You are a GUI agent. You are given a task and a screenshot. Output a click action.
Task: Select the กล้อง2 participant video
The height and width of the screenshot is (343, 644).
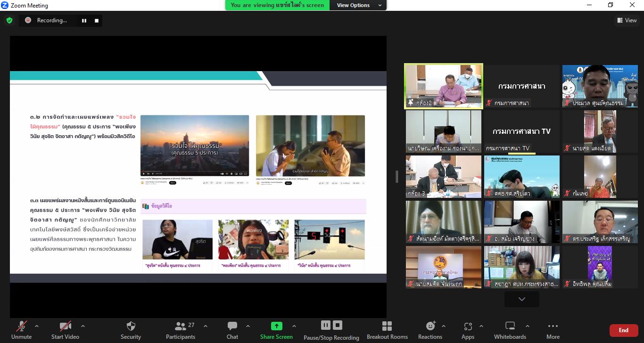coord(444,86)
